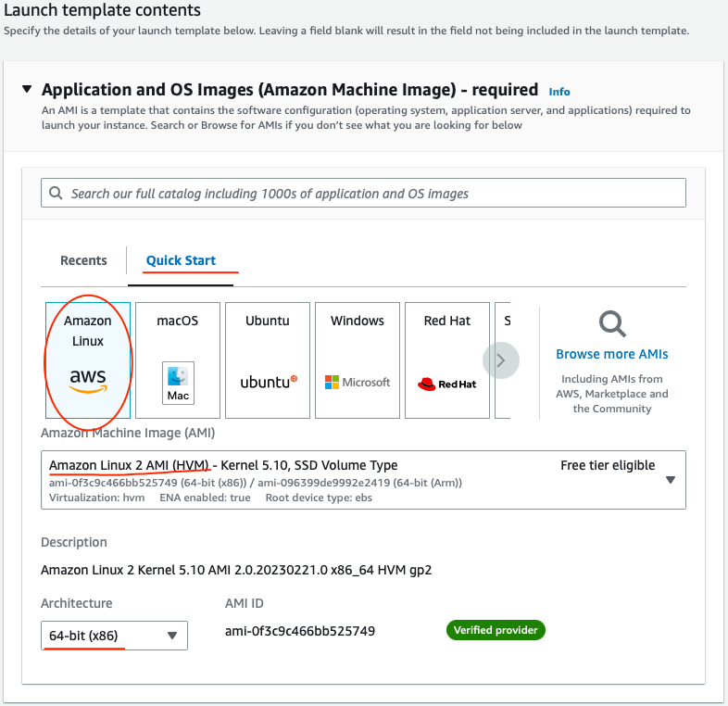The height and width of the screenshot is (706, 728).
Task: Click the Browse more AMIs magnifier icon
Action: (612, 323)
